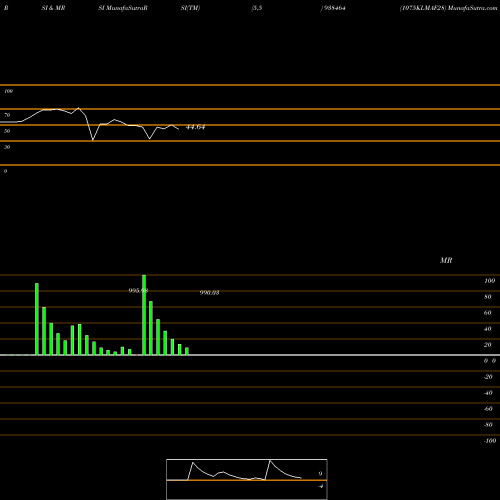Viewport: 500px width, 500px height.
Task: Click the RSI axis label 70
Action: click(x=7, y=115)
